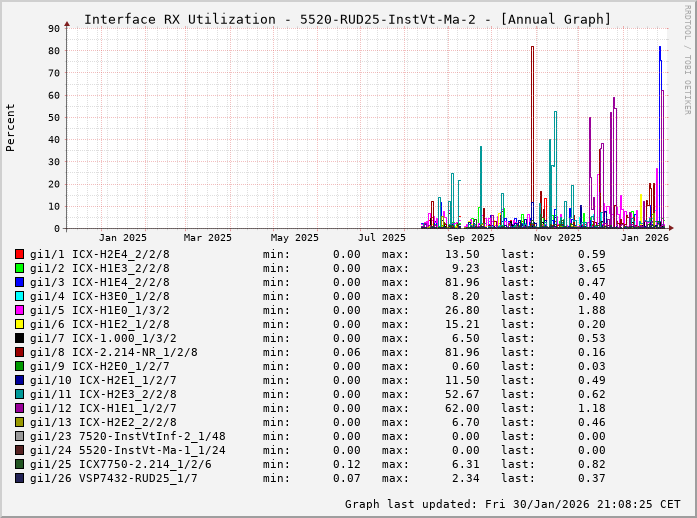Click the gray swatch for gi1/23
Image resolution: width=697 pixels, height=518 pixels.
pos(20,436)
